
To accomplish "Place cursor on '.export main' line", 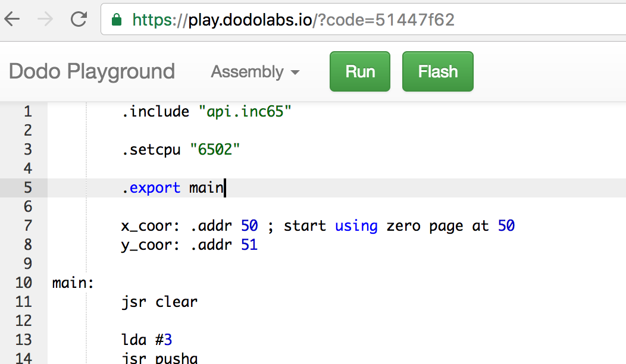I will 173,187.
